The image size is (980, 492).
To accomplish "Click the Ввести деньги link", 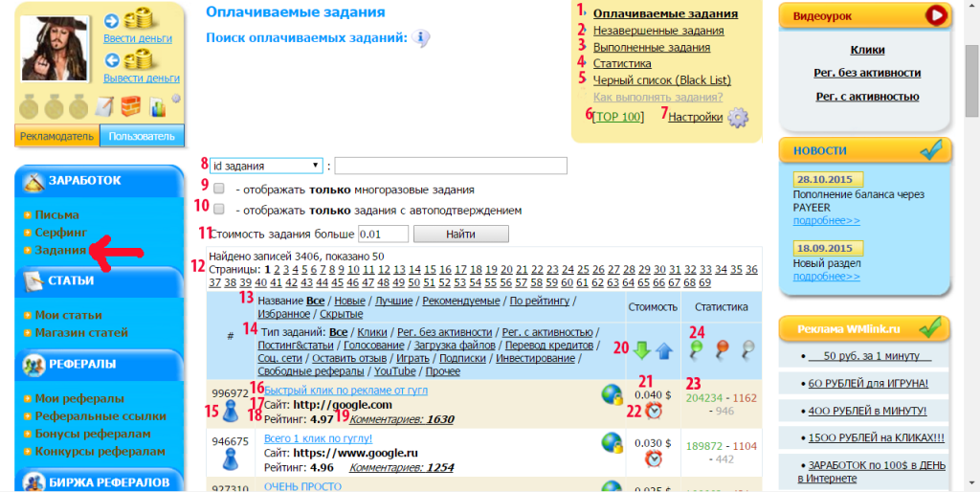I will coord(138,38).
